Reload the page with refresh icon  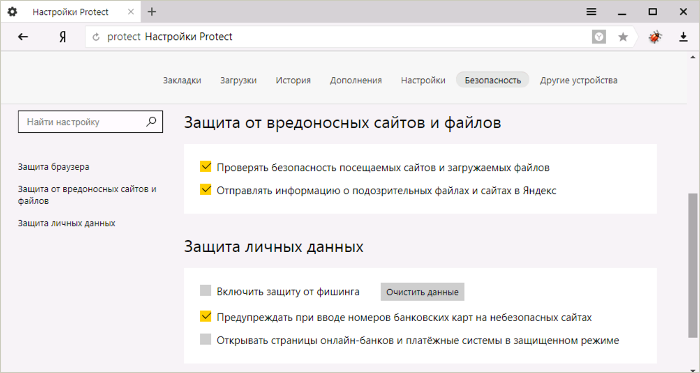coord(96,37)
